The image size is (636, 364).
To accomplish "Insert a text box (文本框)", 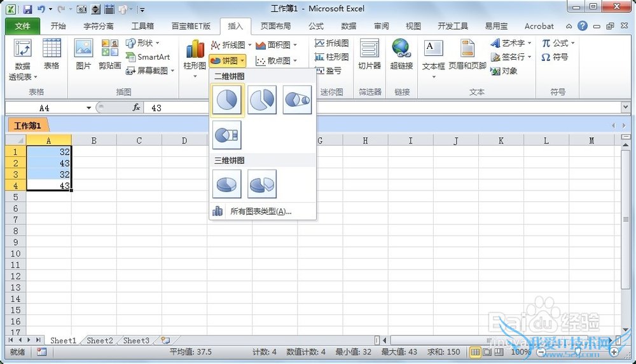I will point(433,58).
